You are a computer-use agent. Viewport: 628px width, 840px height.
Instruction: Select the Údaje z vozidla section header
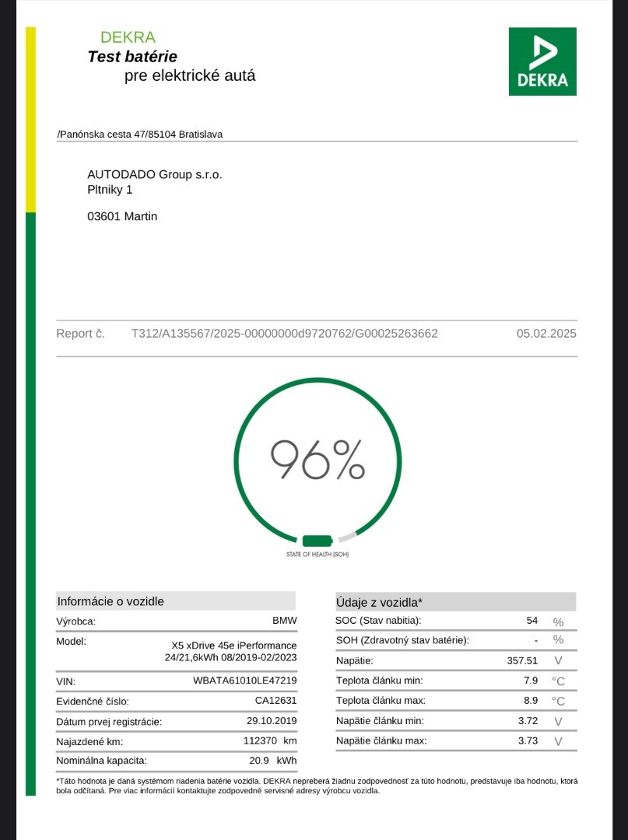(379, 602)
